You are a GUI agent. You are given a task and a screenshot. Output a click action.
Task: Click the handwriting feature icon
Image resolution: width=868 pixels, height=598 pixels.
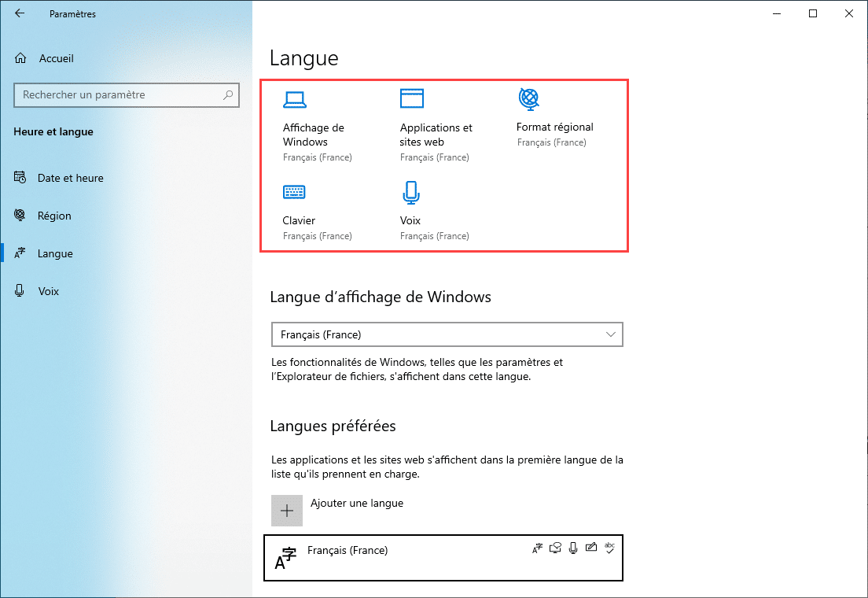click(591, 548)
